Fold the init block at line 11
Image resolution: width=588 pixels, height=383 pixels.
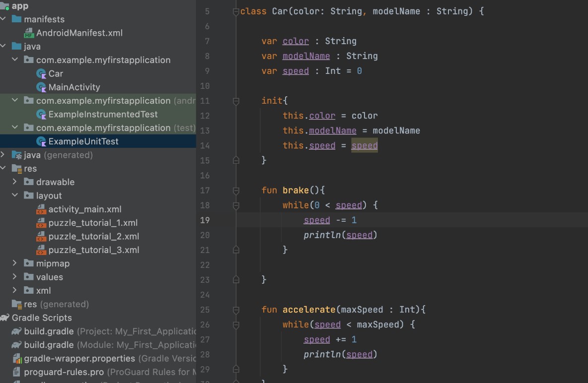click(236, 101)
